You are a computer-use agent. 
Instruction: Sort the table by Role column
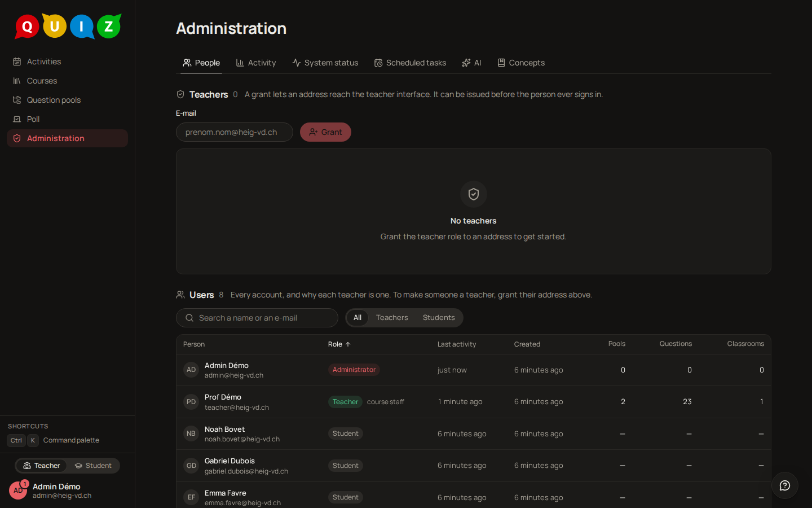339,344
